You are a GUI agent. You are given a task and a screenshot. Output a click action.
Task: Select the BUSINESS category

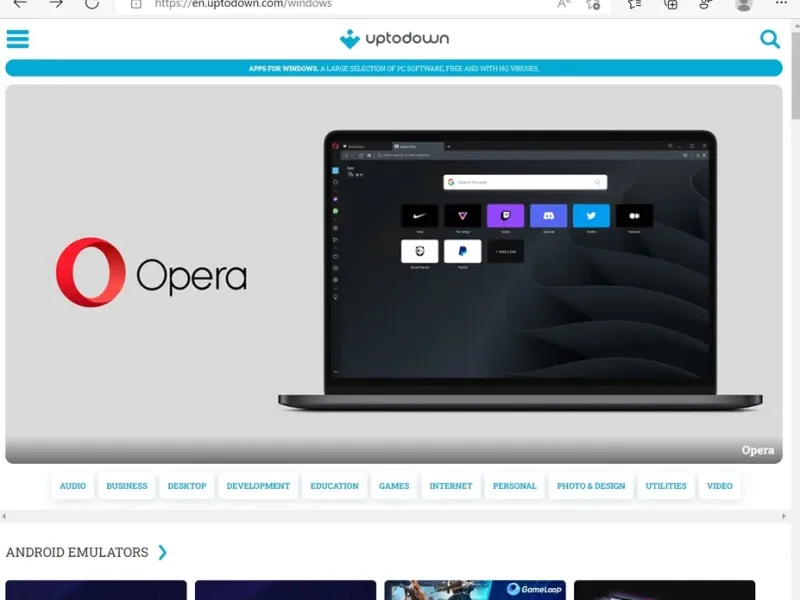(x=127, y=486)
